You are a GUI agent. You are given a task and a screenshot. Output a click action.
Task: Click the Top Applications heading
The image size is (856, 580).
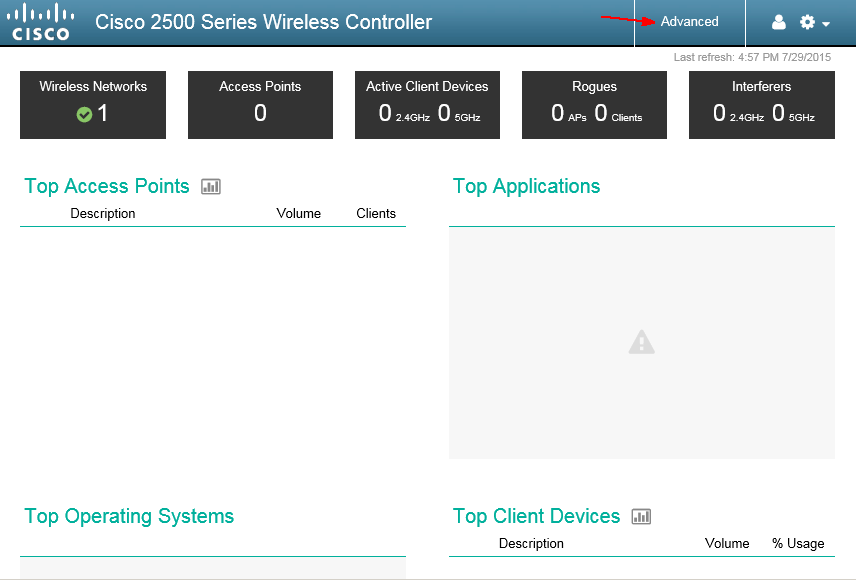click(526, 186)
